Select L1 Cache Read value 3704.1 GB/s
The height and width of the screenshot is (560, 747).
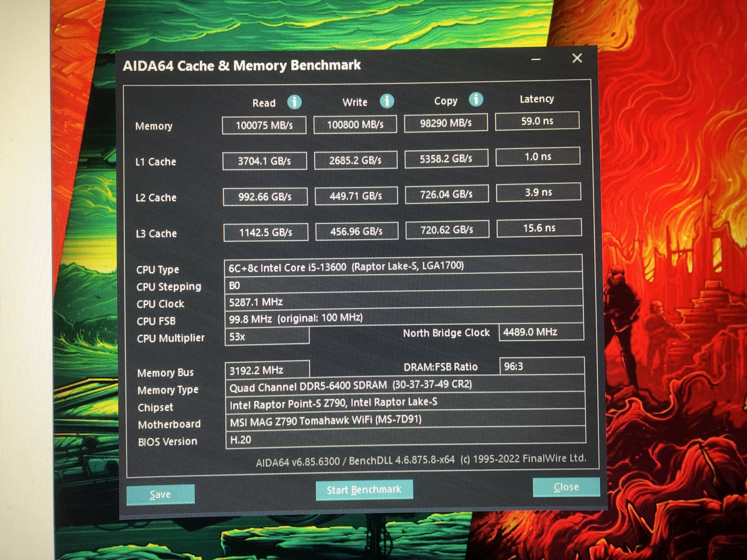265,161
